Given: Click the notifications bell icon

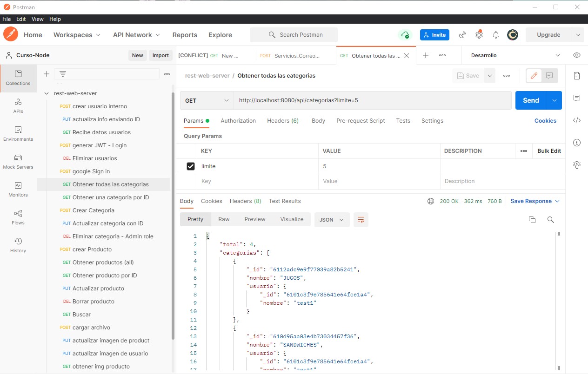Looking at the screenshot, I should [x=496, y=35].
